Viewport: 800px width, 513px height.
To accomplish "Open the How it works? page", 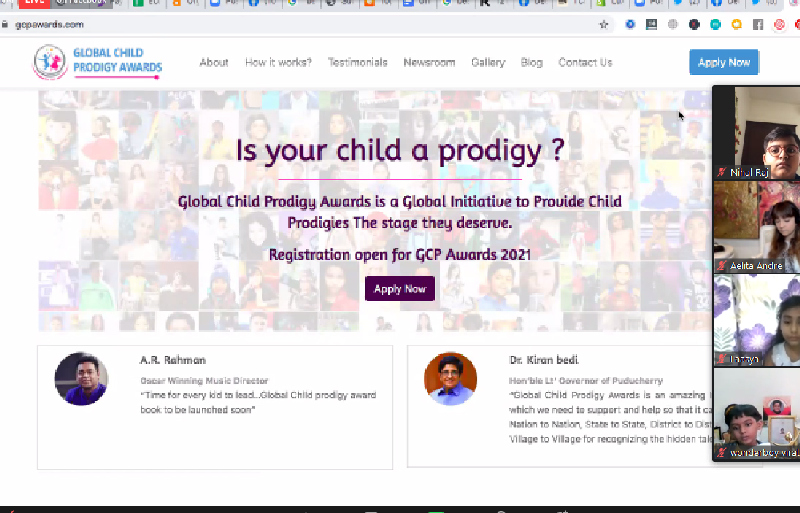I will [278, 62].
